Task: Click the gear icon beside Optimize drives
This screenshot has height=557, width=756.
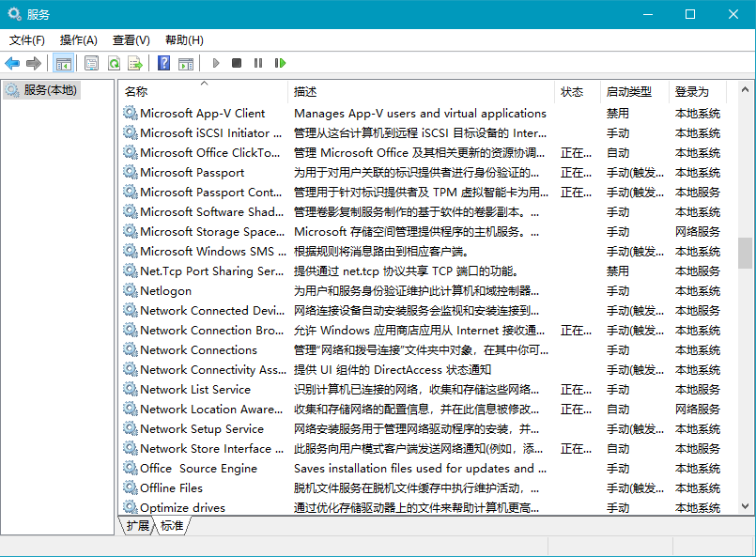Action: pyautogui.click(x=131, y=507)
